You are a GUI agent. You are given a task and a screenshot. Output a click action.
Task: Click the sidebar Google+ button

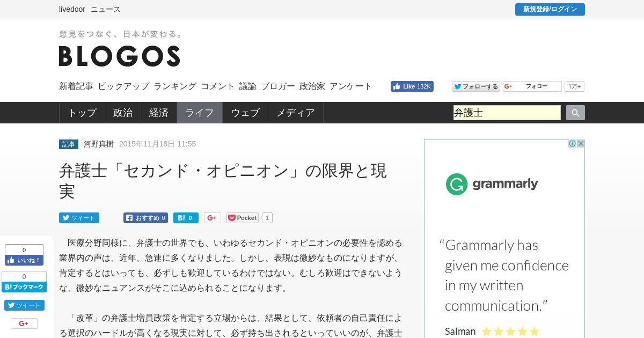click(x=24, y=324)
